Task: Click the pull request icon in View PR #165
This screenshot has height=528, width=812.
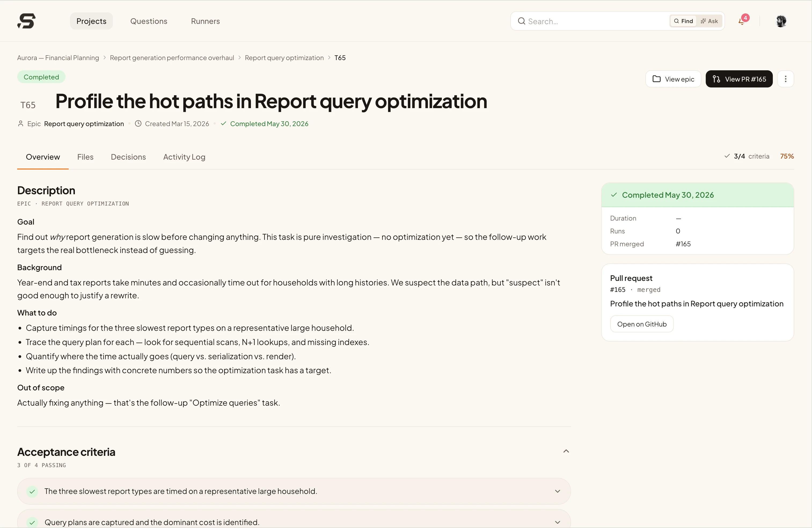Action: [x=716, y=79]
